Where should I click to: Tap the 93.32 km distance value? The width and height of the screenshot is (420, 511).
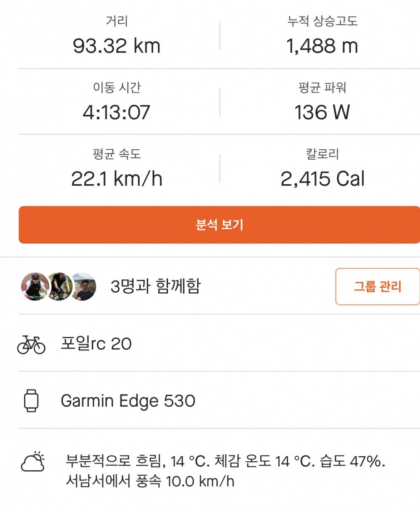(117, 46)
